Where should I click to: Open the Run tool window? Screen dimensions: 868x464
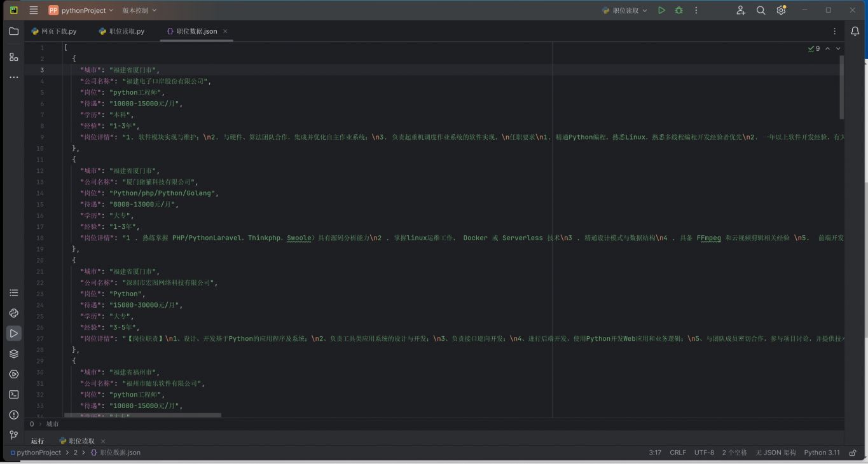[13, 333]
